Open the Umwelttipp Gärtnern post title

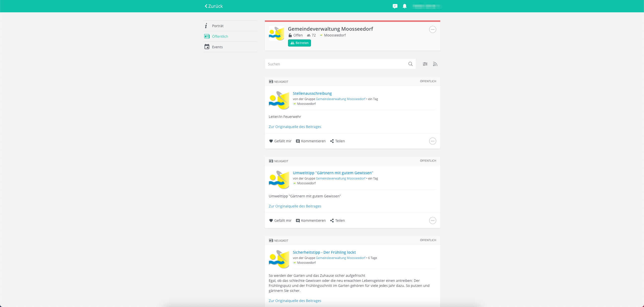tap(333, 173)
